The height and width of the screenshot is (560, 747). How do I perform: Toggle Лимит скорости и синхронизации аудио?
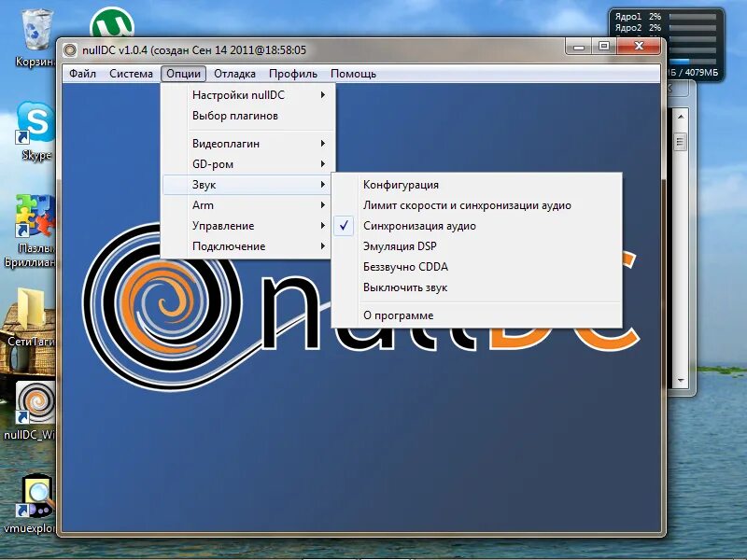477,205
